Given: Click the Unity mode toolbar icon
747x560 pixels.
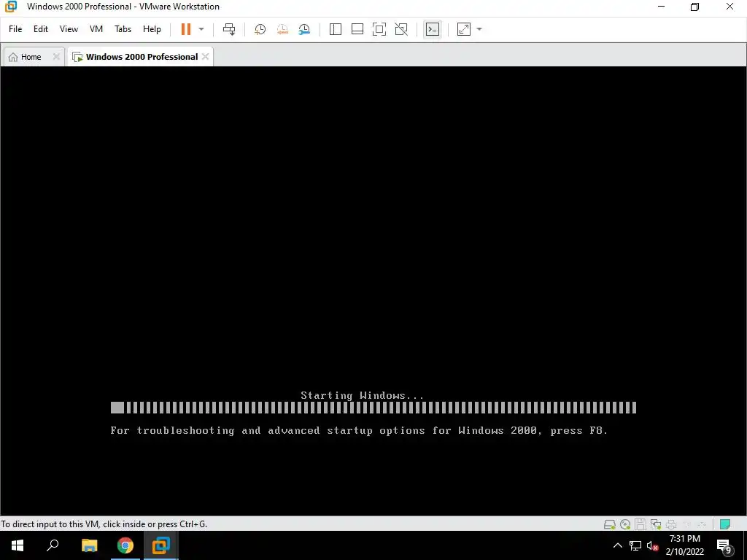Looking at the screenshot, I should 401,29.
